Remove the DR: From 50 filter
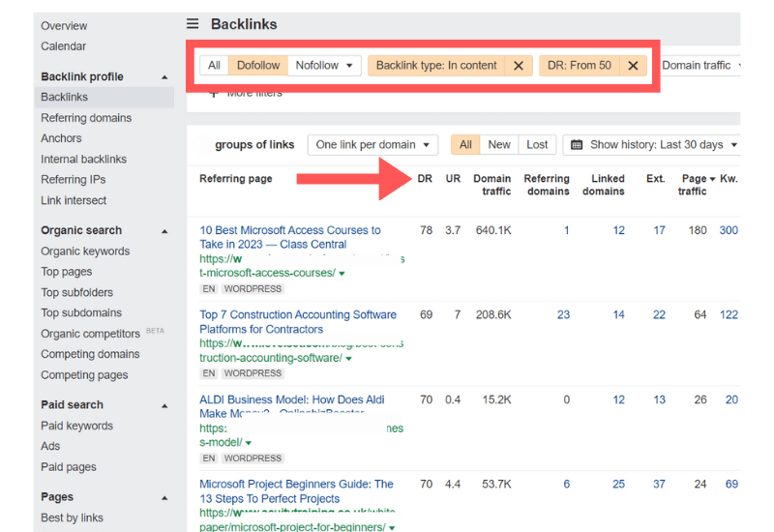 tap(633, 66)
